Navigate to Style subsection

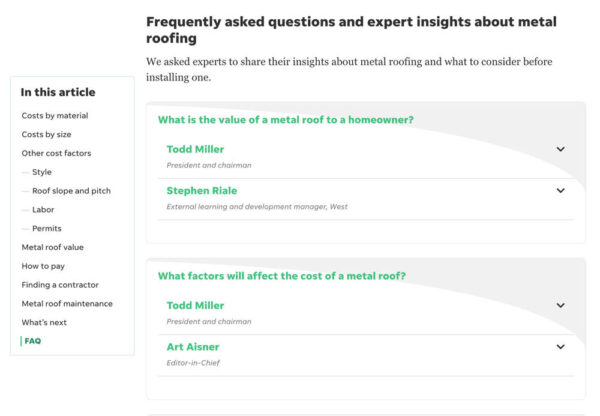tap(42, 172)
